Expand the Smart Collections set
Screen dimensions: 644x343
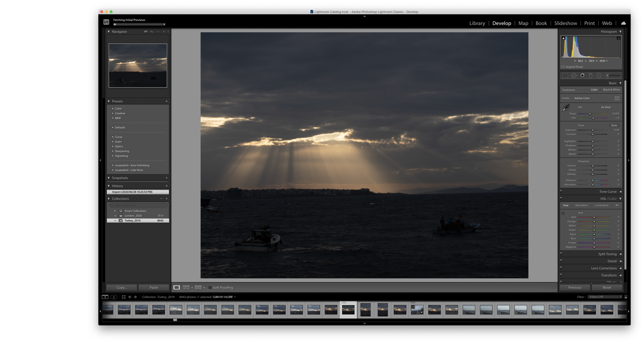click(115, 211)
